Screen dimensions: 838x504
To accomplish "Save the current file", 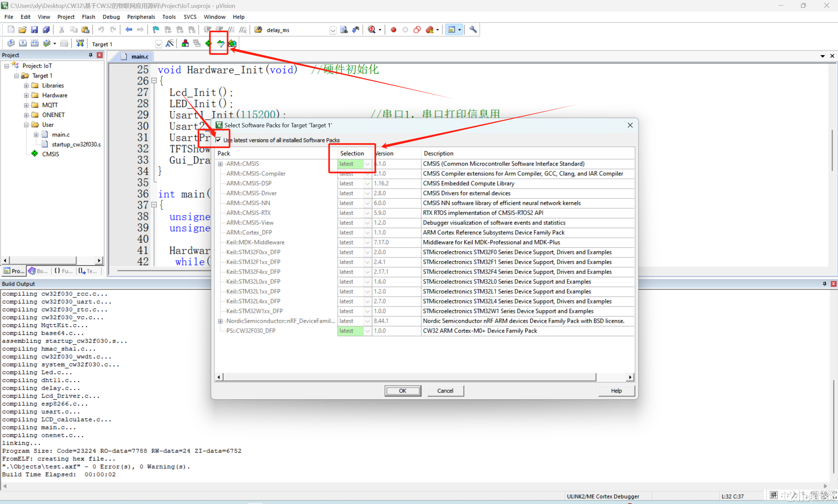I will (34, 30).
